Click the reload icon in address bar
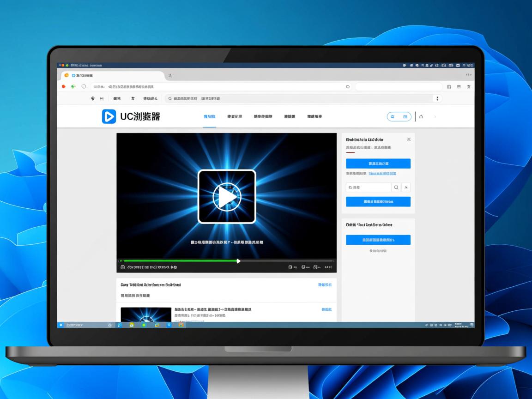The width and height of the screenshot is (532, 399). point(348,86)
